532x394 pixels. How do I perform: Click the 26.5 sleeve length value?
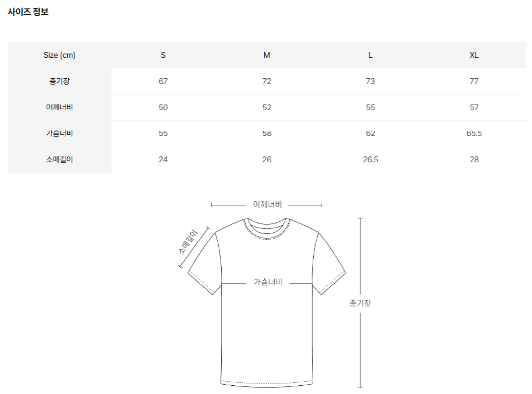[x=370, y=159]
